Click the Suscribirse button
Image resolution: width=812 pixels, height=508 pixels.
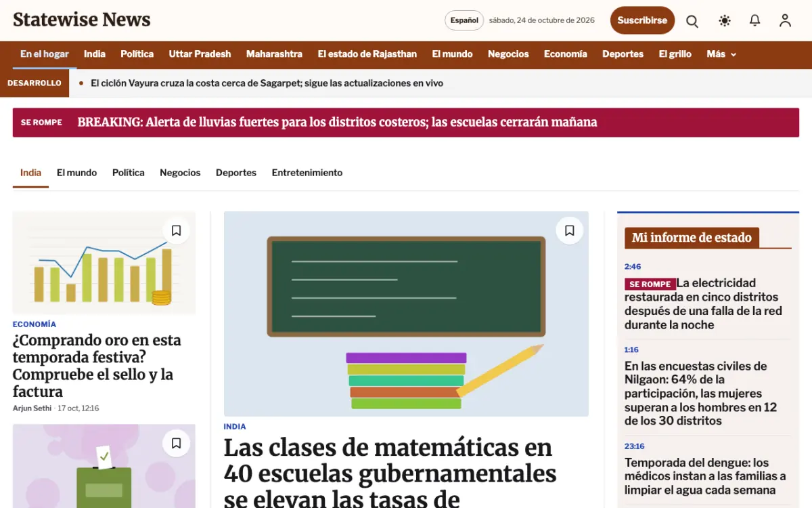click(x=642, y=20)
